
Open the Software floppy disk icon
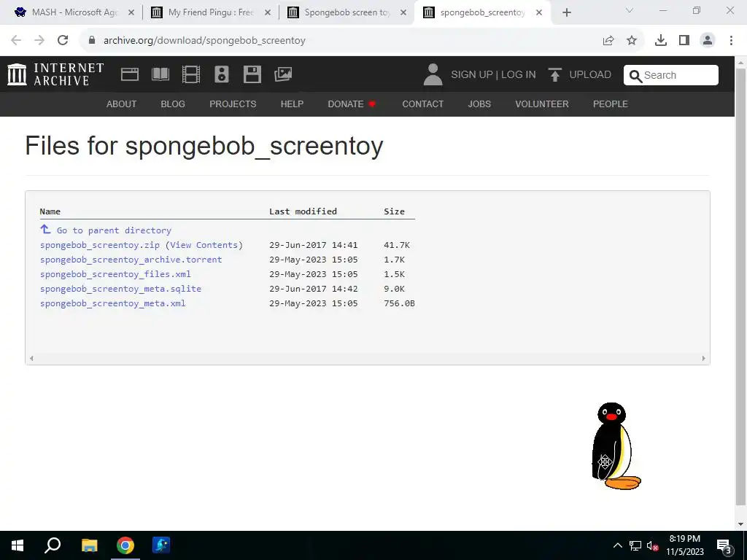[x=252, y=74]
